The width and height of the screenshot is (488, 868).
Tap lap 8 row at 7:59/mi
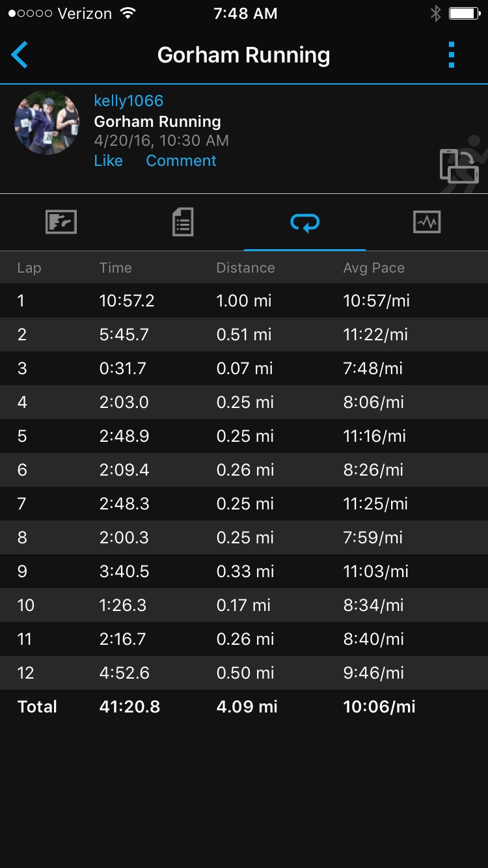click(244, 537)
